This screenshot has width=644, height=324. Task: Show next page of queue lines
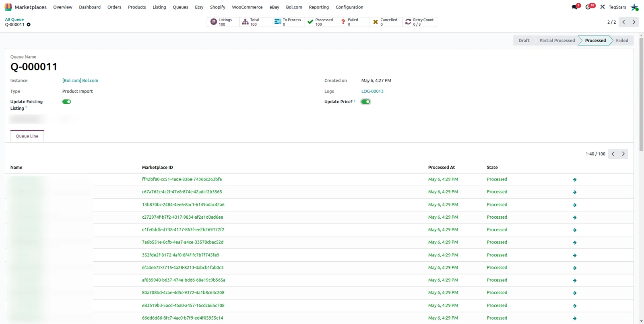point(623,154)
